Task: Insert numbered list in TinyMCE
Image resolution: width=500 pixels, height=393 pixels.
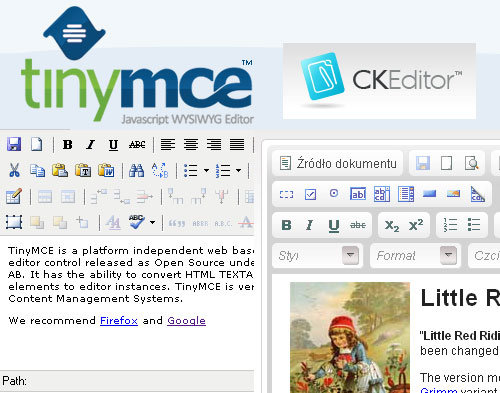Action: [223, 171]
